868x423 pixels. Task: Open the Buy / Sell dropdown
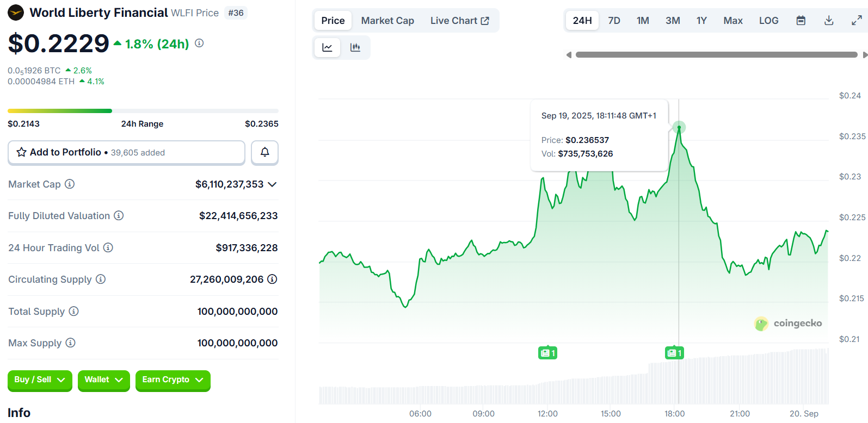(40, 380)
